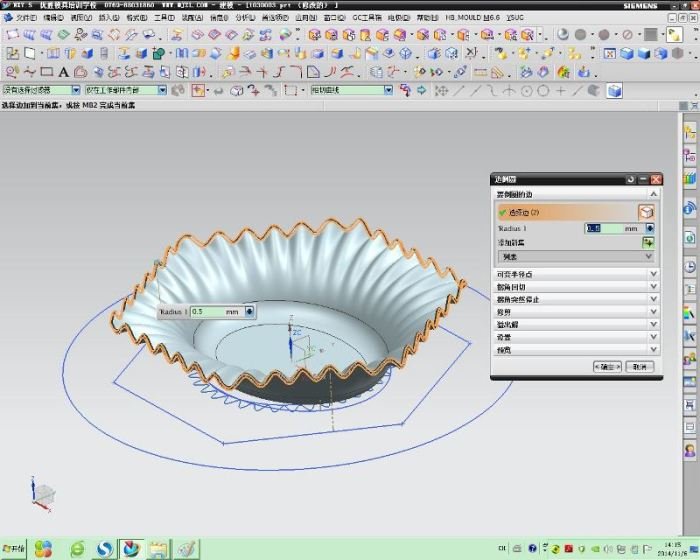Open the HB_MOULD M6.6 menu

472,18
